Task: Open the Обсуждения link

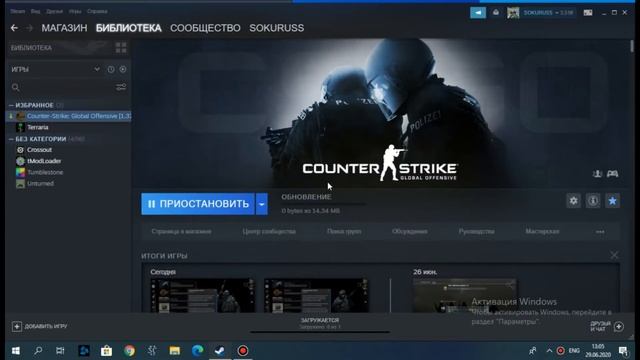Action: (409, 231)
